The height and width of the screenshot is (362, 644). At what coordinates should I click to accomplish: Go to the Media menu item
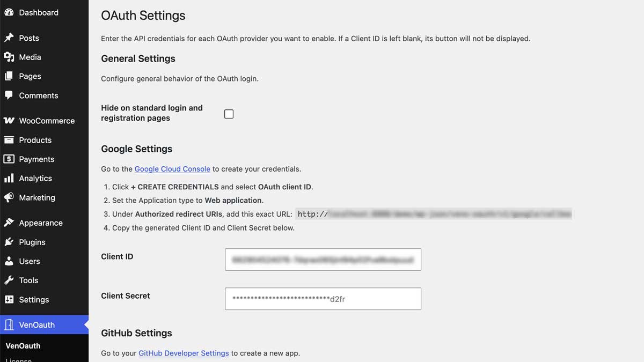point(44,57)
